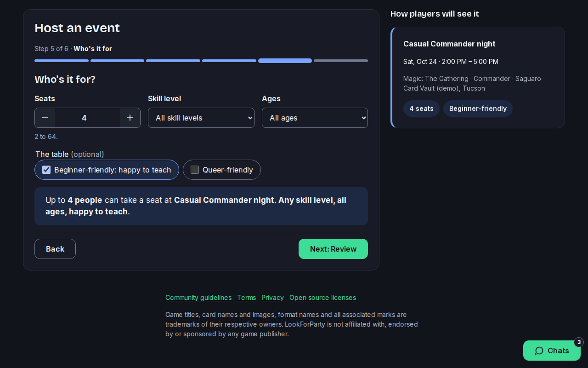Click the Magic: The Gathering venue description
Image resolution: width=588 pixels, height=368 pixels.
click(x=472, y=83)
